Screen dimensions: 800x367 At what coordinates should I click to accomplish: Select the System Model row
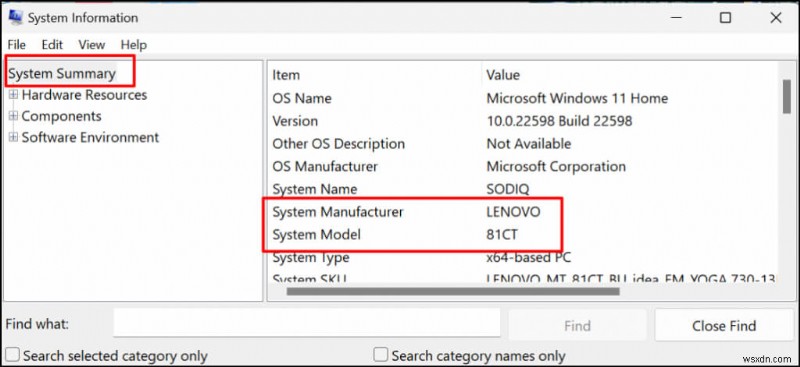tap(523, 235)
